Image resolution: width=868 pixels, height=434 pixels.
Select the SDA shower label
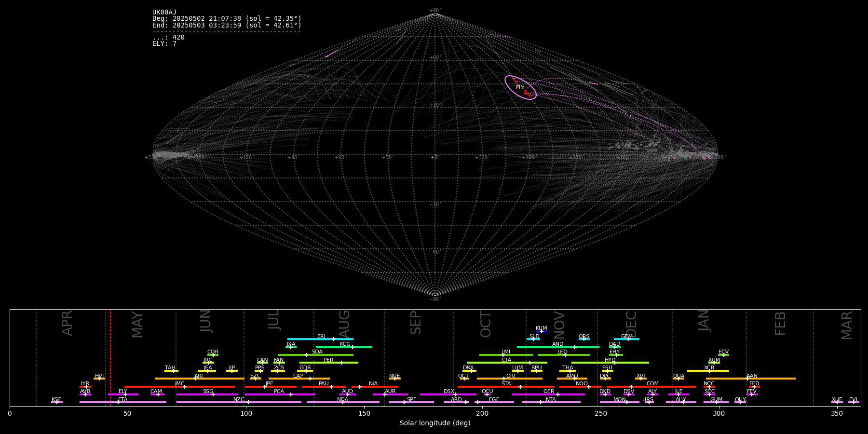pyautogui.click(x=317, y=352)
